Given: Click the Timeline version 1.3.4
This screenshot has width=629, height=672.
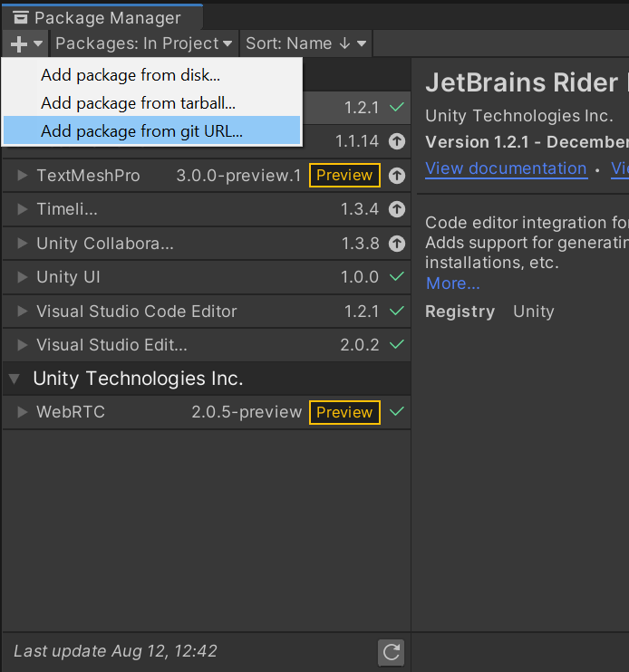Looking at the screenshot, I should click(360, 209).
